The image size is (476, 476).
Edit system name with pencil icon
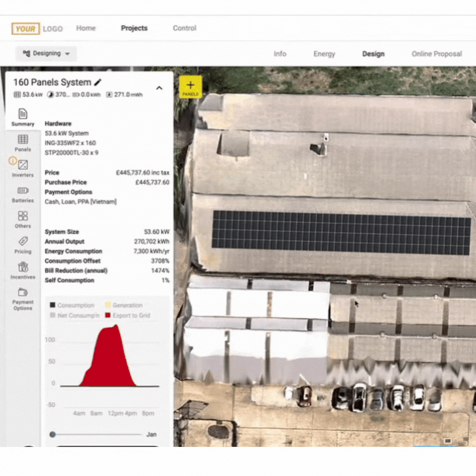(x=98, y=82)
